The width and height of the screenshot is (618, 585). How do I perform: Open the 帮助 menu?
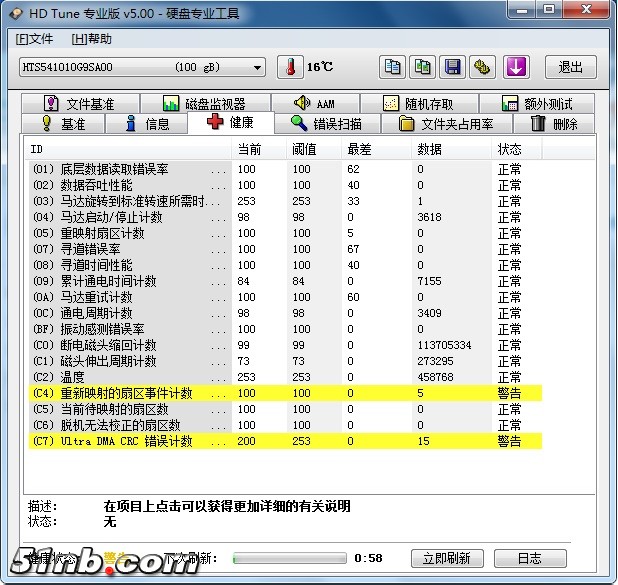tap(92, 39)
